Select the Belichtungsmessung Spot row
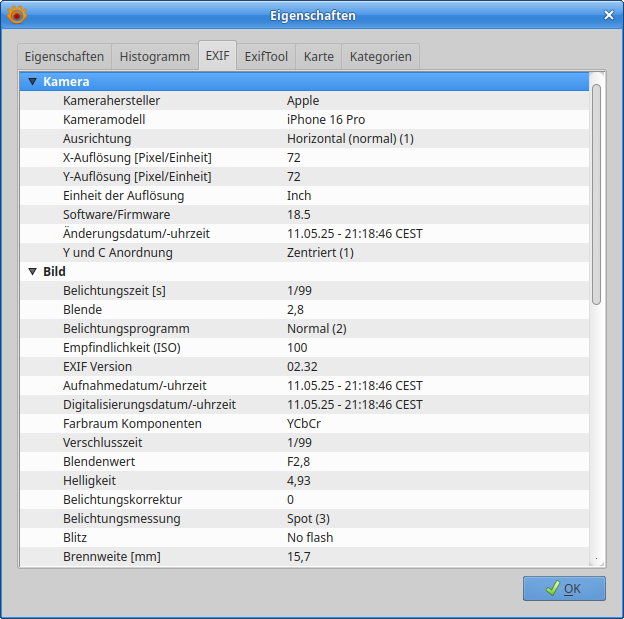This screenshot has height=619, width=624. click(x=300, y=519)
